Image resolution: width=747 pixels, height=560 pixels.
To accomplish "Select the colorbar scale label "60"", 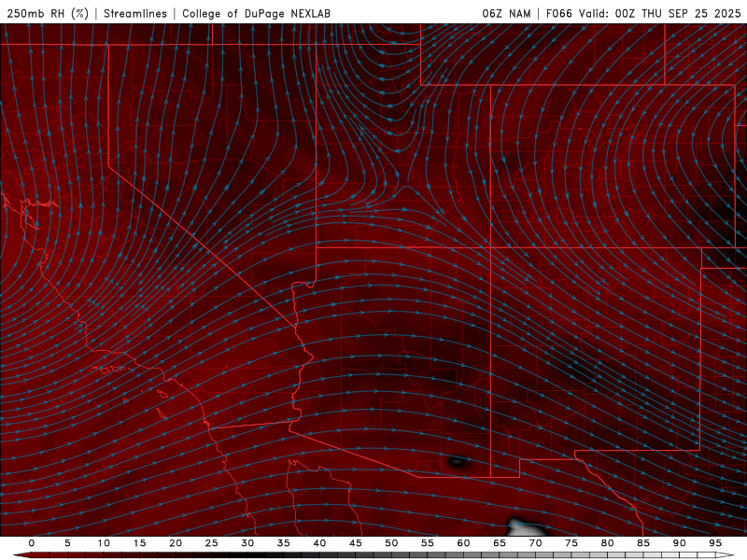I will point(463,543).
